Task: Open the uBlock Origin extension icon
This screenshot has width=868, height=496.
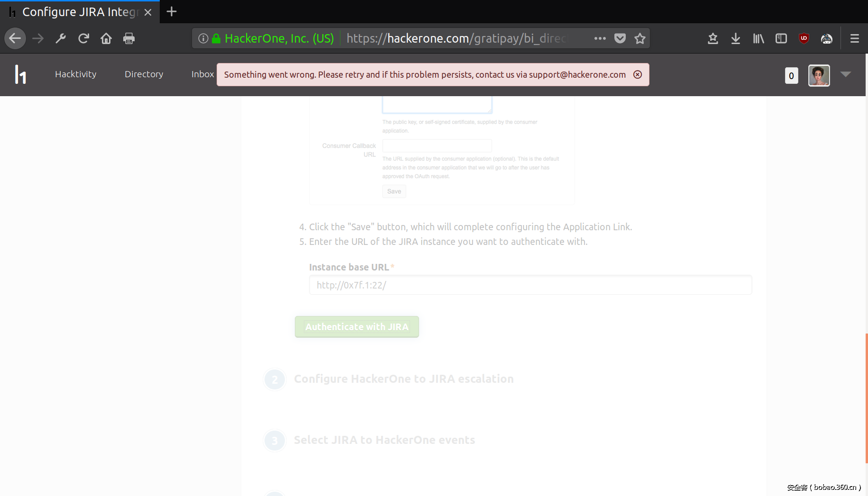Action: (x=804, y=38)
